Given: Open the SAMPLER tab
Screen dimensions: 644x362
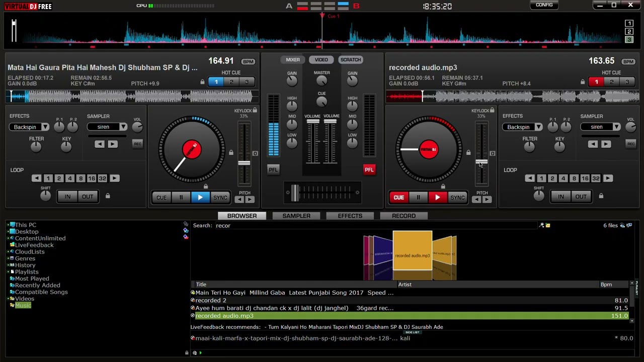Looking at the screenshot, I should click(x=296, y=216).
